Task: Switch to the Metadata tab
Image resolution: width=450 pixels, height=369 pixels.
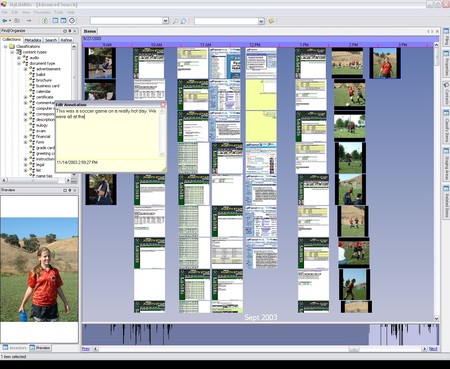Action: coord(33,40)
